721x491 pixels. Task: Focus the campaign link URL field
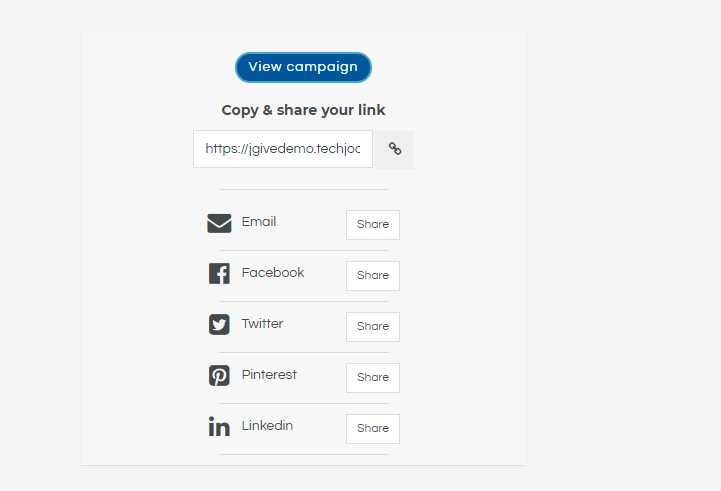click(282, 149)
